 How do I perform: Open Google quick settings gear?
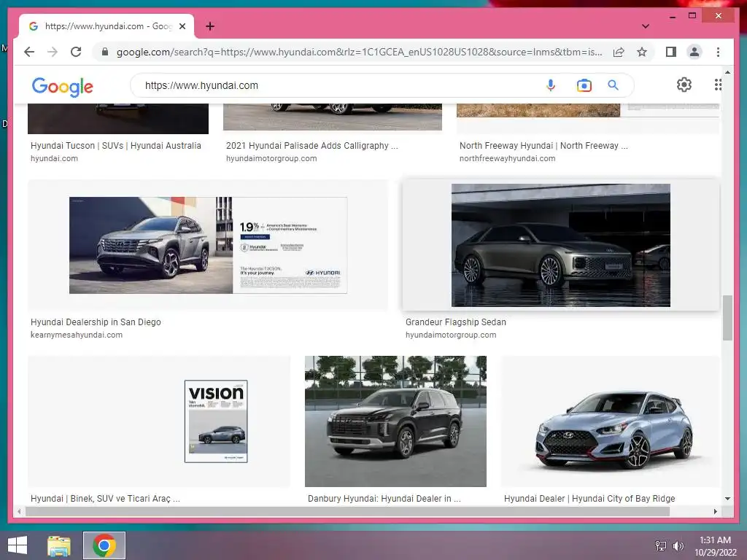pyautogui.click(x=684, y=85)
